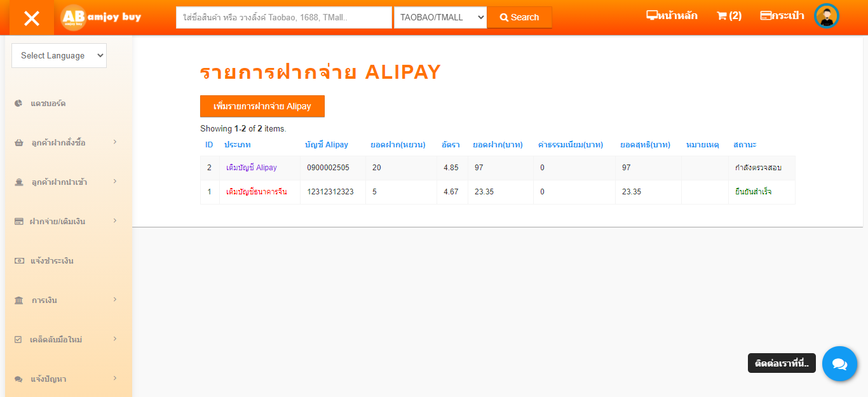Click the rate value 4.85

451,168
